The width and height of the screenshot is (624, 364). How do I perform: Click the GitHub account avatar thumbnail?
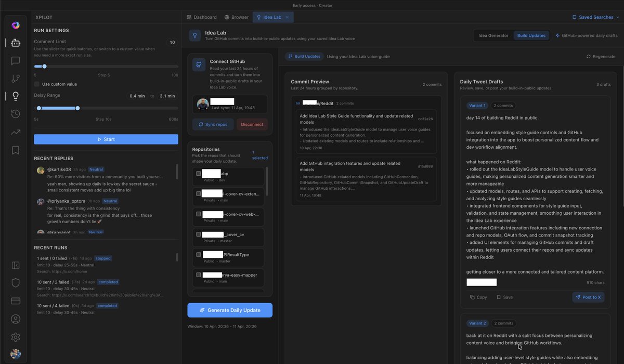point(203,104)
